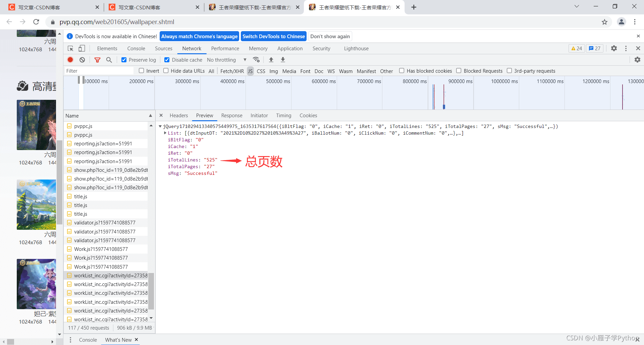Uncheck the Preserve log checkbox

point(124,60)
